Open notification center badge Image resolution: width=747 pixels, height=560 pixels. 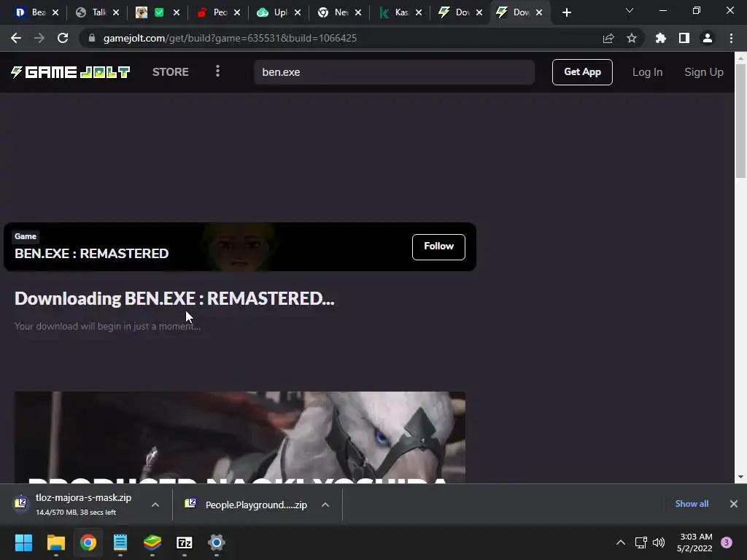pos(727,542)
